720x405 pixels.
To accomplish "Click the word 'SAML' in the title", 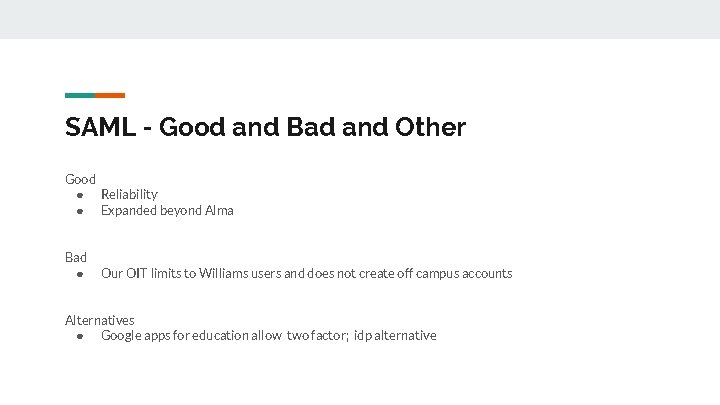I will 101,127.
